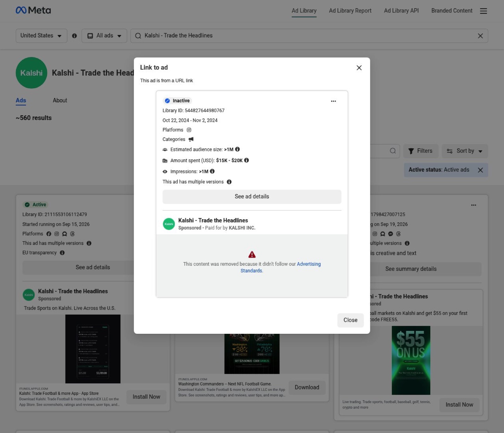Click See ad details in the modal

[x=252, y=197]
